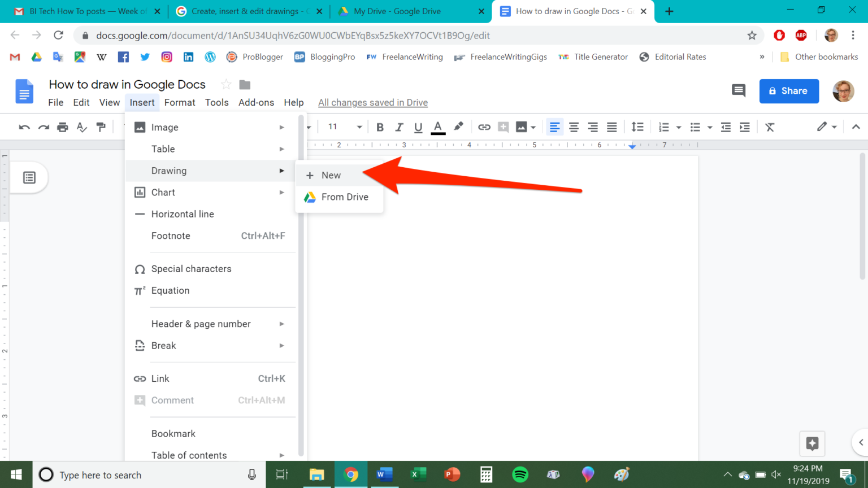Open Spotify from the taskbar
This screenshot has width=868, height=488.
tap(520, 474)
